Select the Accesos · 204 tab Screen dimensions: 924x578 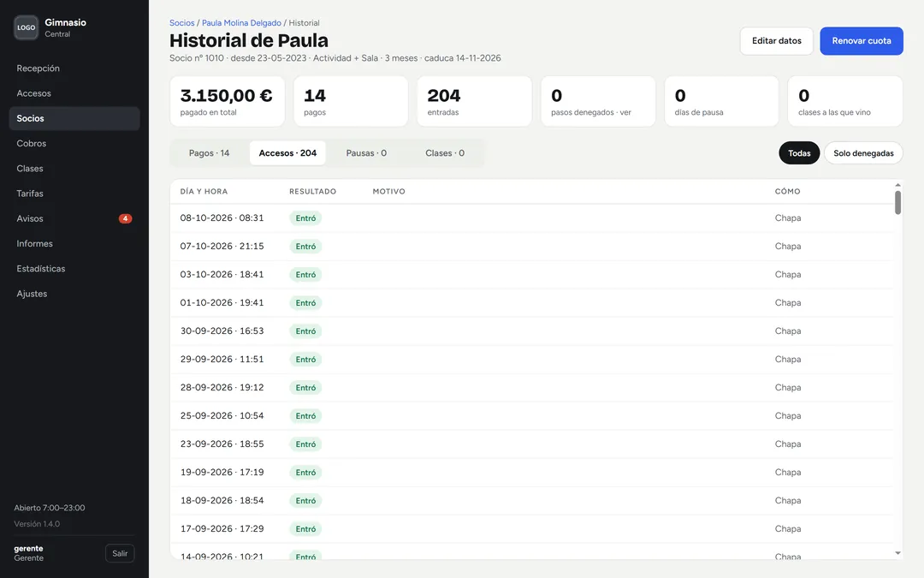287,153
